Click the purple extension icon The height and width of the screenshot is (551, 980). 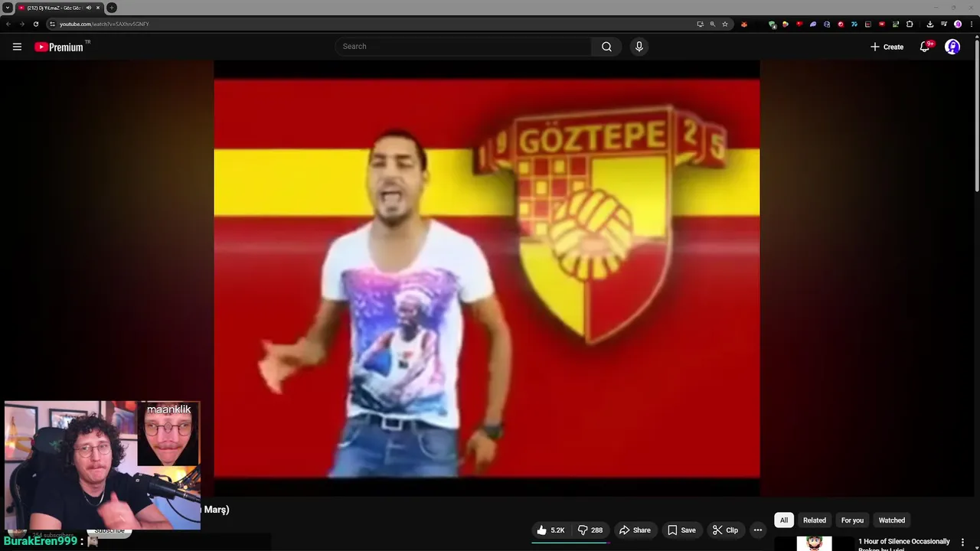[813, 24]
